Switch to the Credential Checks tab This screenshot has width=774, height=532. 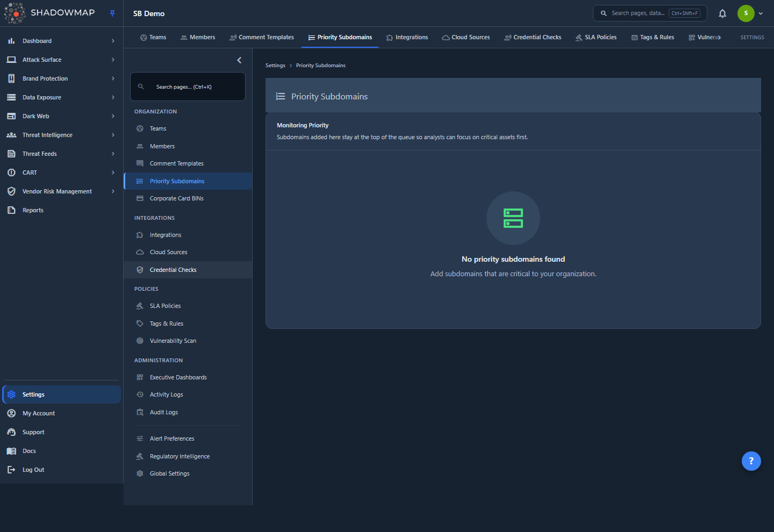[533, 37]
